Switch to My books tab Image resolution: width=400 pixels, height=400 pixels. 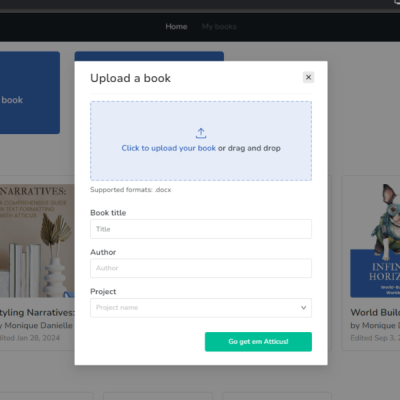(219, 26)
